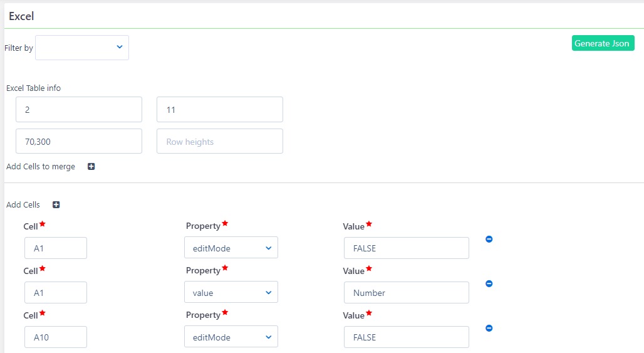The height and width of the screenshot is (353, 644).
Task: Click the Excel heading text
Action: click(21, 16)
